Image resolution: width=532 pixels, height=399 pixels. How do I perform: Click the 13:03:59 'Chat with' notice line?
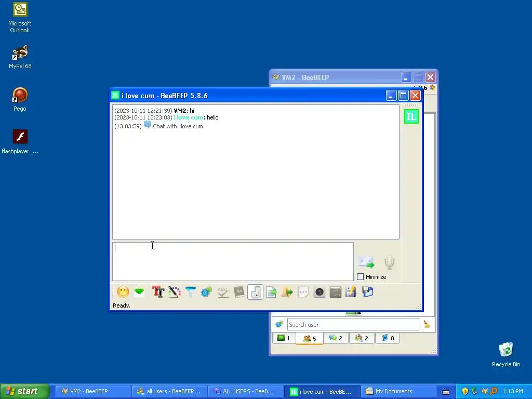(x=159, y=126)
